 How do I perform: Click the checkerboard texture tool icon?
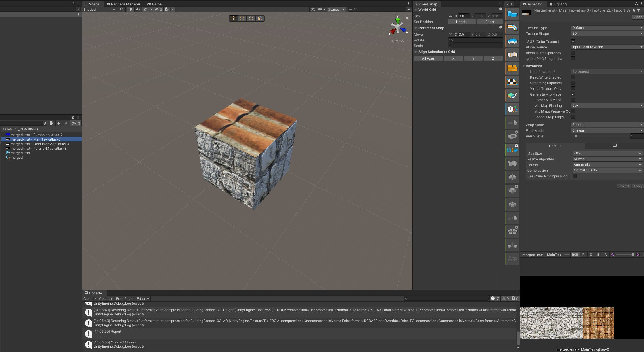512,82
